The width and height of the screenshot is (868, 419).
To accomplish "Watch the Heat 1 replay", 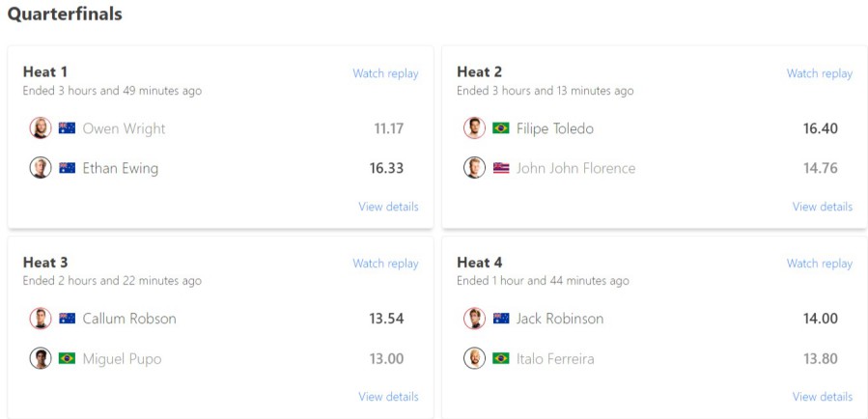I will 385,73.
